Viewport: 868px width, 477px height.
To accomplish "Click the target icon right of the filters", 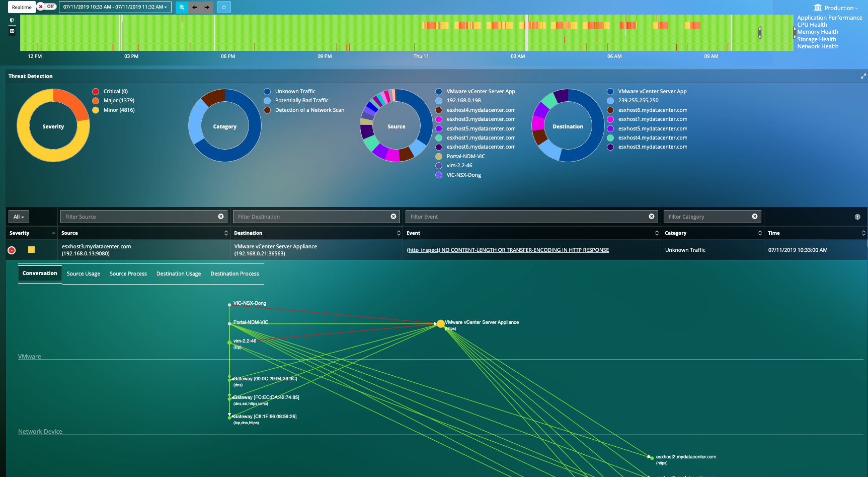I will (x=857, y=217).
